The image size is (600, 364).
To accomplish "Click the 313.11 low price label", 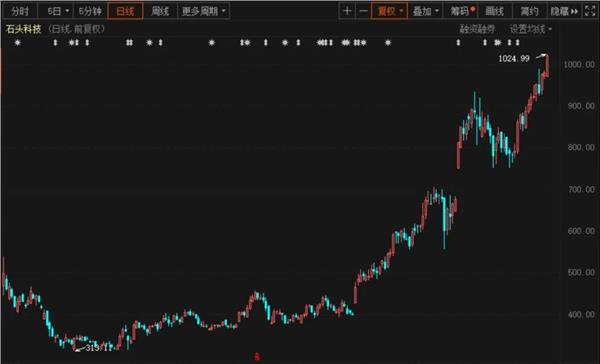I will click(x=100, y=348).
